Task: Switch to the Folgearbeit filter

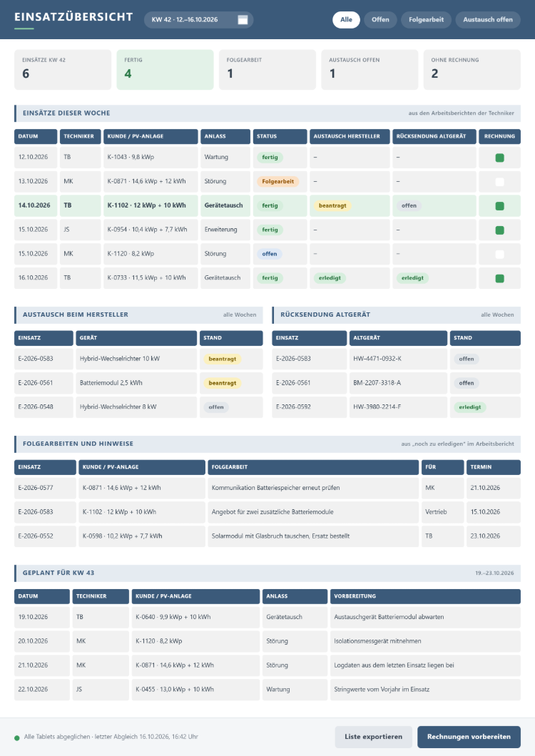Action: (x=426, y=20)
